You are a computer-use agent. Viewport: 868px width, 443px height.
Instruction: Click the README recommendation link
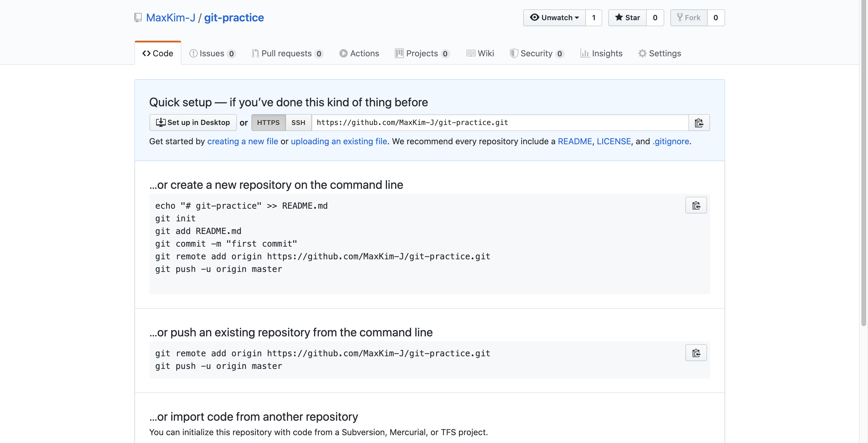pos(575,141)
